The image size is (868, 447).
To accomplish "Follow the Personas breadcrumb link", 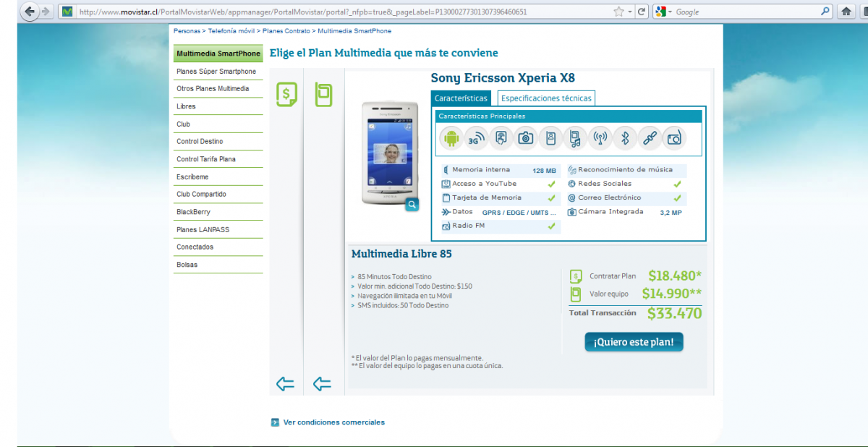I will click(187, 31).
